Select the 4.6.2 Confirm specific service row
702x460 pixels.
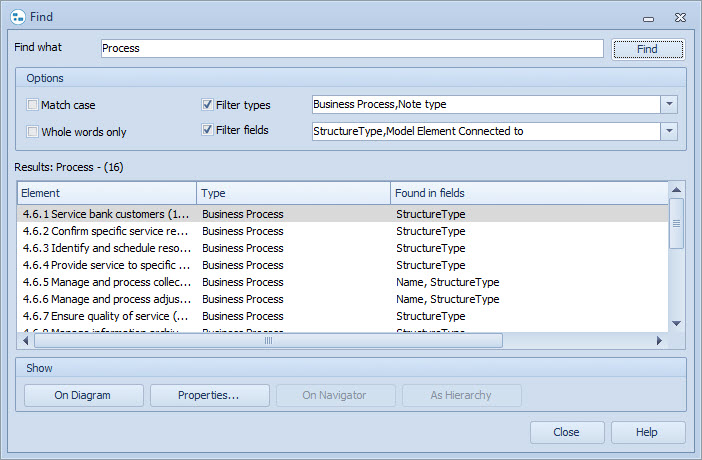click(x=106, y=231)
